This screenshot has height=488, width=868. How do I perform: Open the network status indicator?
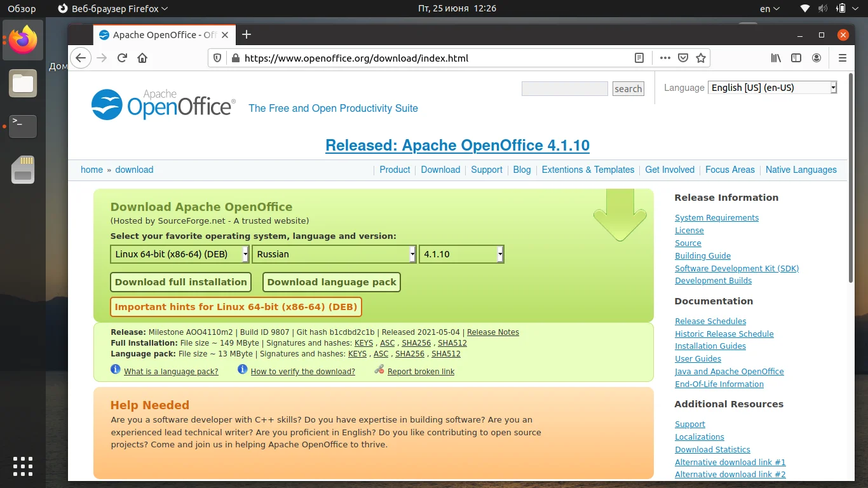coord(805,9)
